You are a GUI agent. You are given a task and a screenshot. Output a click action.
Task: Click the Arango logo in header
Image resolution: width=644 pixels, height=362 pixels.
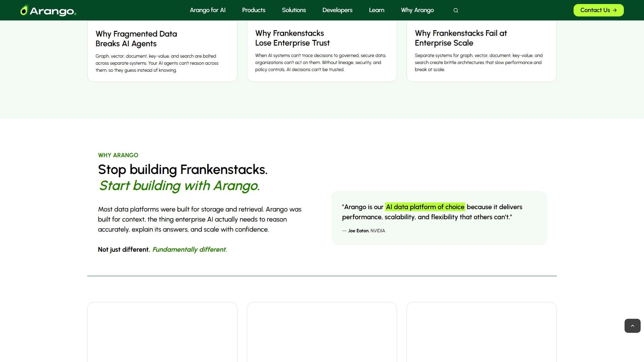[48, 10]
